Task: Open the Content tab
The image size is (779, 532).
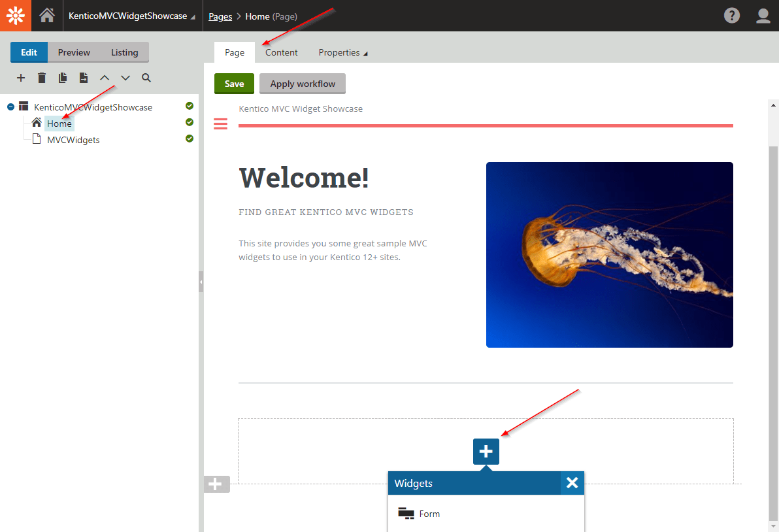Action: click(x=281, y=52)
